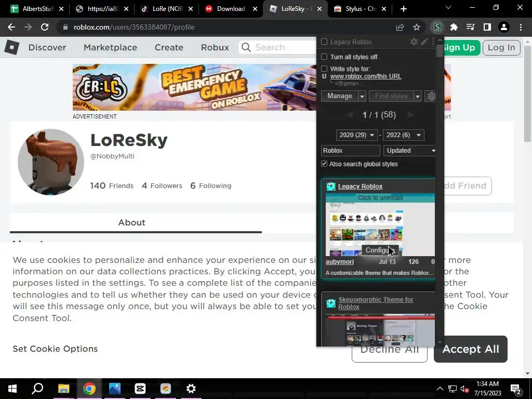Click the LoReSky profile avatar

(51, 162)
